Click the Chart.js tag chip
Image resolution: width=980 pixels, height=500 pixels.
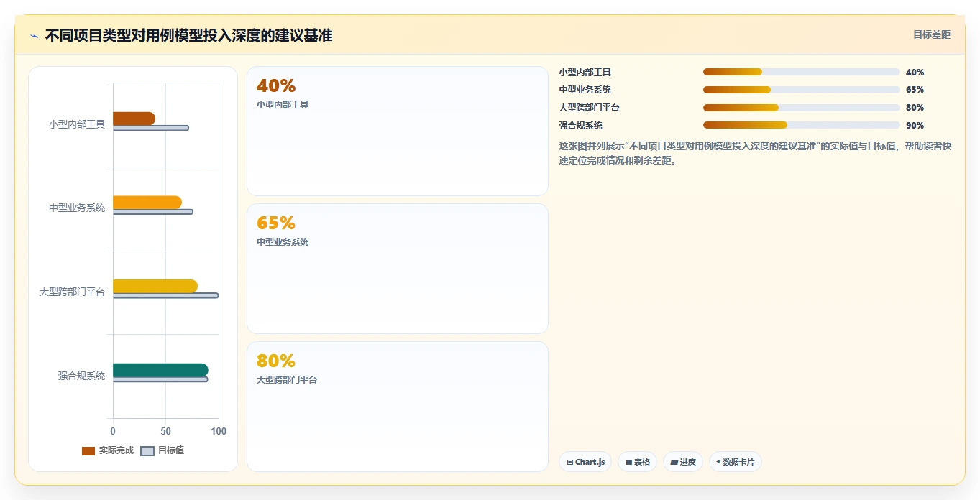pos(585,462)
